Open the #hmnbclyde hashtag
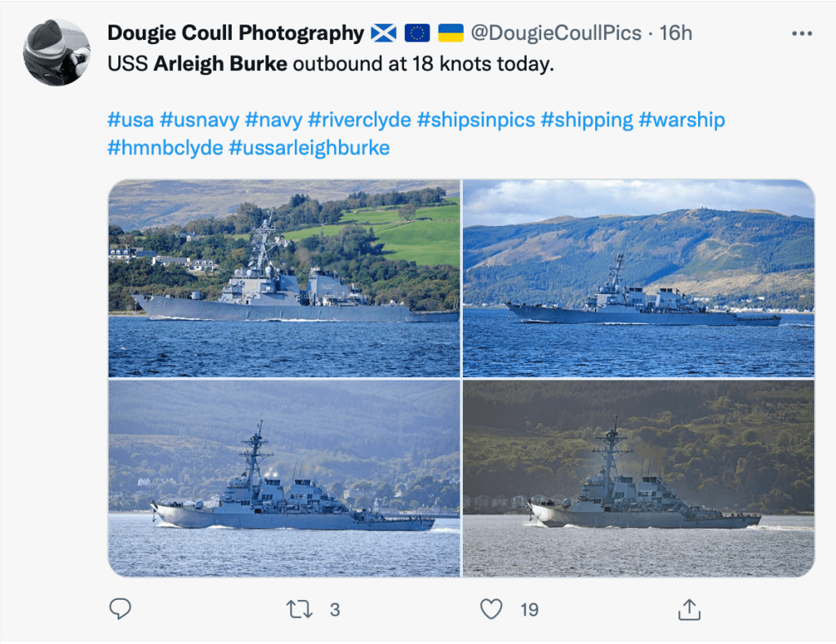Screen dimensions: 836x644 click(165, 148)
